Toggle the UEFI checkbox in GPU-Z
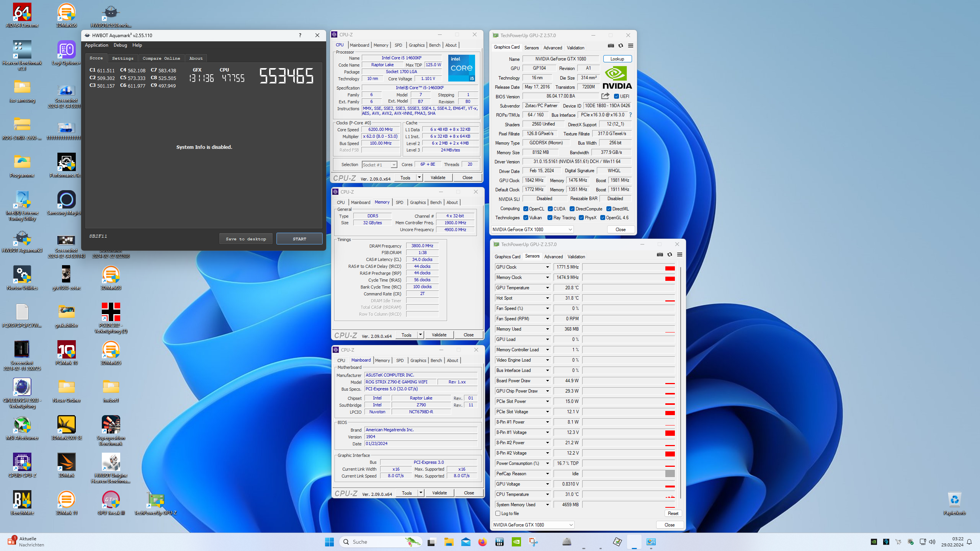This screenshot has width=980, height=551. click(617, 96)
